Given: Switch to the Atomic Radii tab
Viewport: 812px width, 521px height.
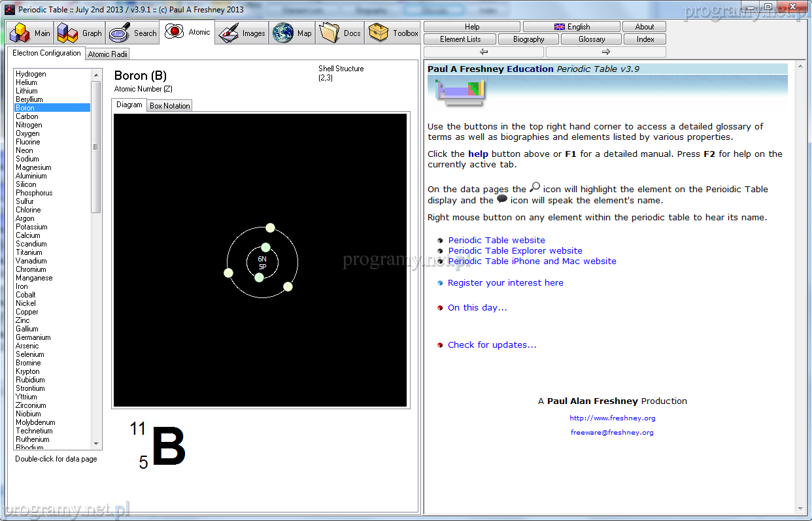Looking at the screenshot, I should click(108, 54).
